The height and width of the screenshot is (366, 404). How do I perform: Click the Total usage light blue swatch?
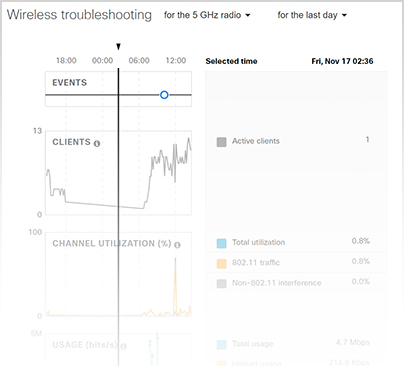coord(221,345)
